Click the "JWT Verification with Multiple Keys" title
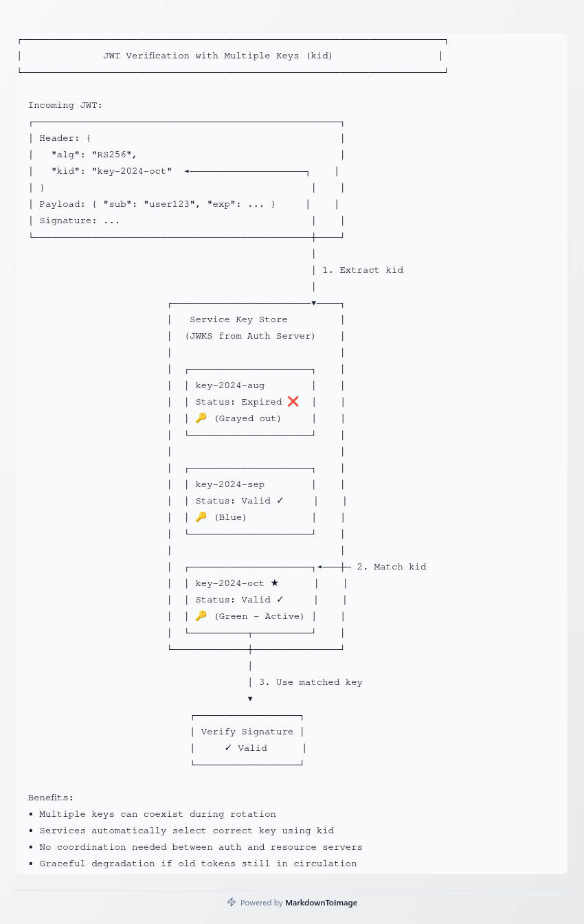The image size is (584, 924). (218, 56)
